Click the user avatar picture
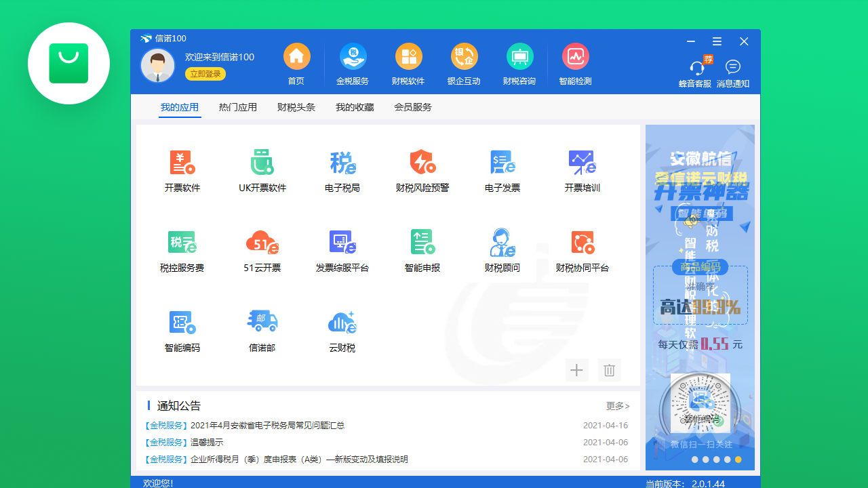 click(157, 66)
